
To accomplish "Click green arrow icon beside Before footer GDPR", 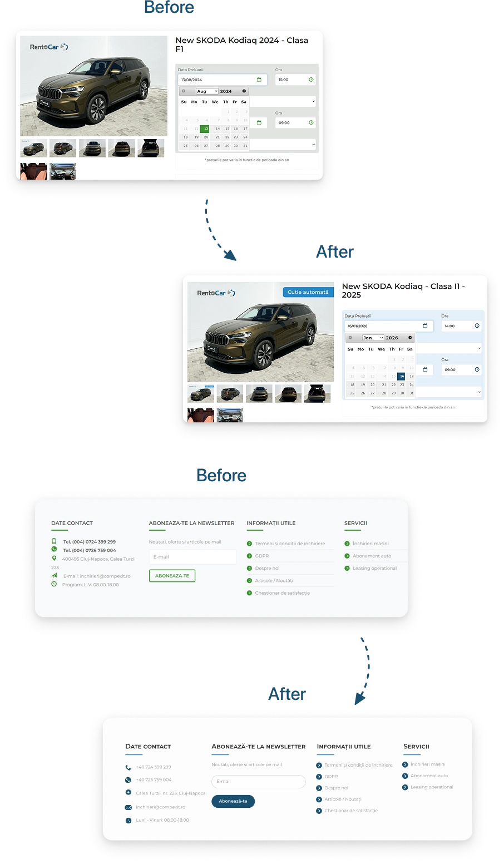I will (249, 556).
